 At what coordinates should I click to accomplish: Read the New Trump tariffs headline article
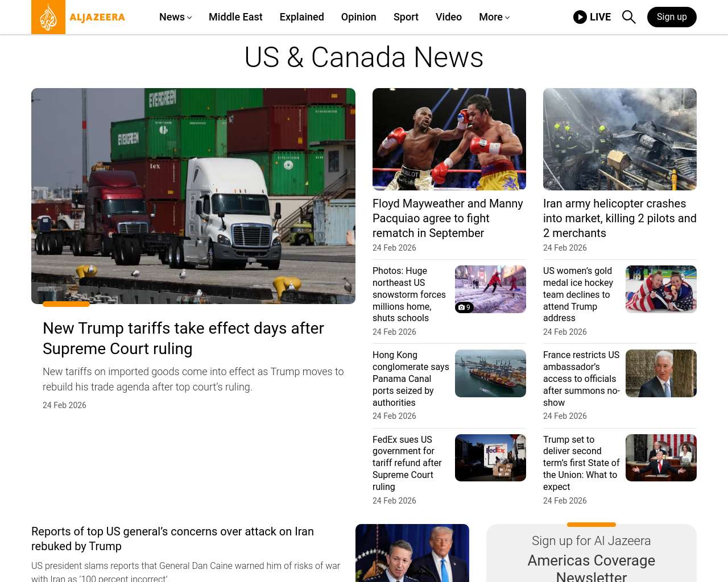[183, 338]
